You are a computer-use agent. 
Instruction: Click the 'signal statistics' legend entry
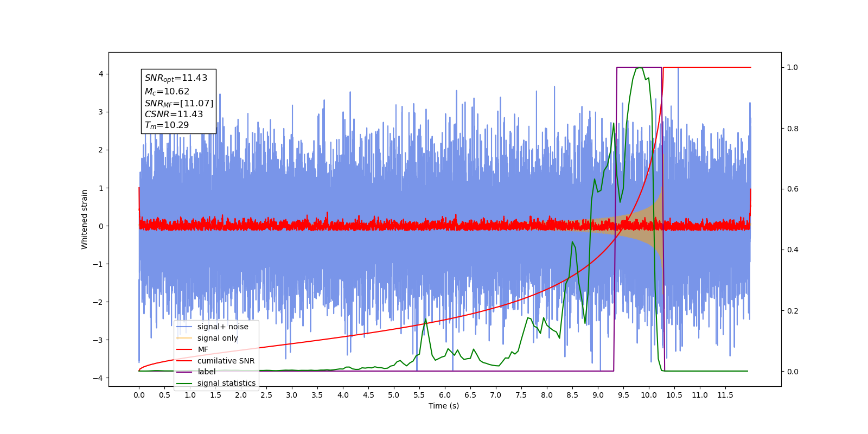tap(226, 383)
